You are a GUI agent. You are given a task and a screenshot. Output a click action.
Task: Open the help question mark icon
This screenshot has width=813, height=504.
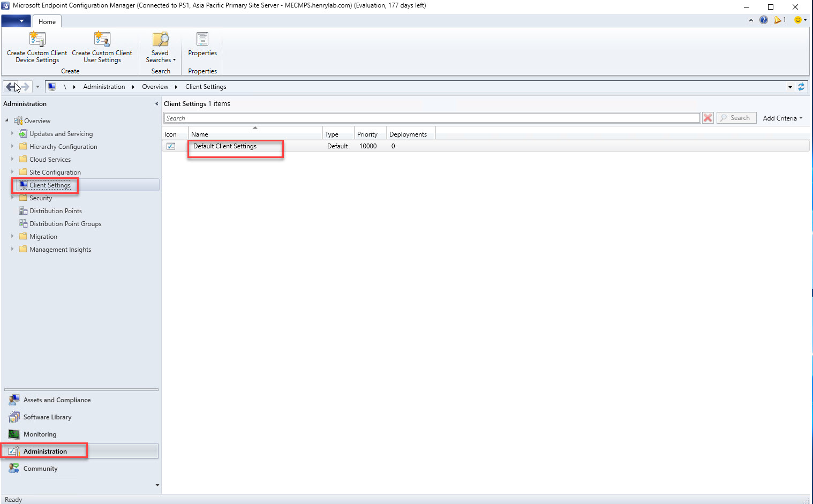coord(764,20)
